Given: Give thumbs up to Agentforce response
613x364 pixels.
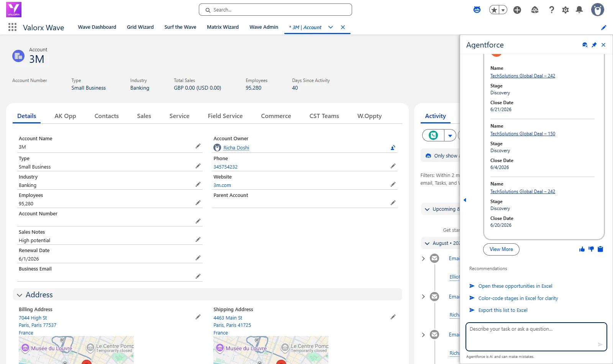Looking at the screenshot, I should [x=582, y=249].
